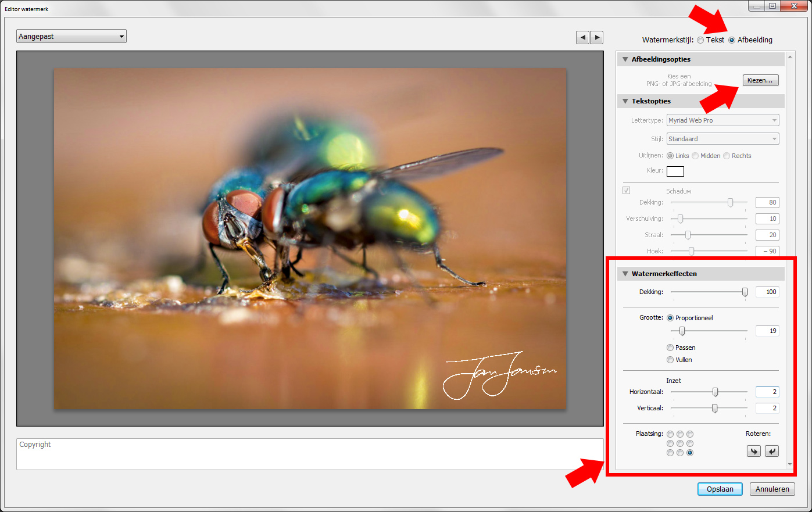The height and width of the screenshot is (512, 812).
Task: Cancel with the Annuleren button
Action: tap(772, 489)
